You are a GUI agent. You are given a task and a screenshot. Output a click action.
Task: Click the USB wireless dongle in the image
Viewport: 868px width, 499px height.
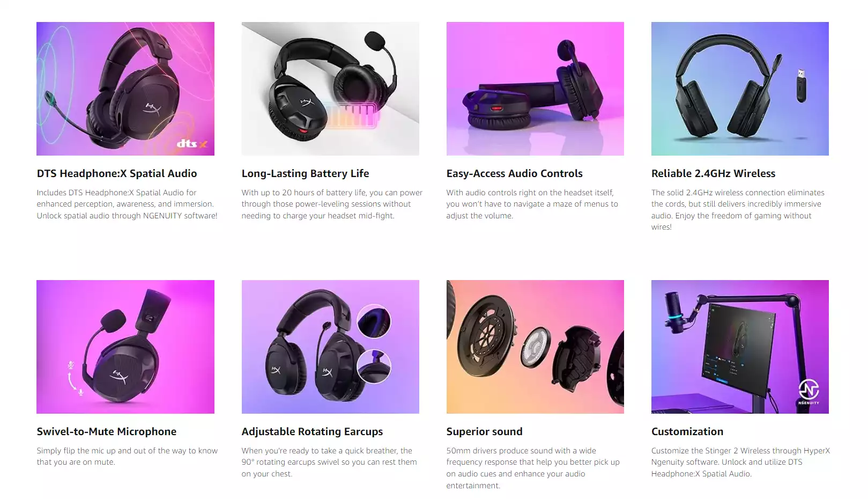[801, 85]
